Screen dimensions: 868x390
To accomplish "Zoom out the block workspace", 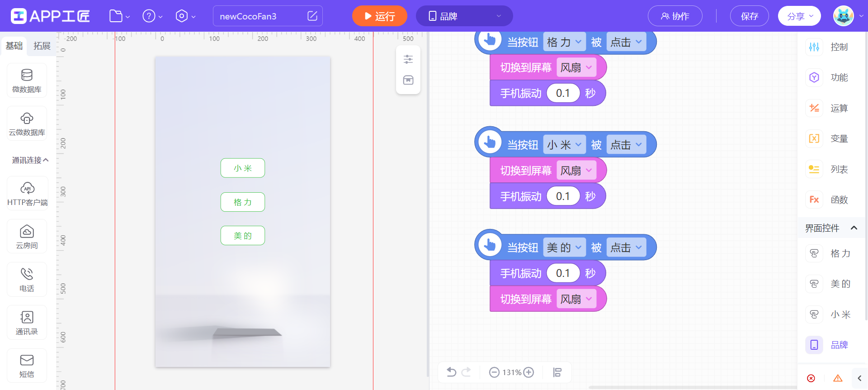I will tap(494, 372).
